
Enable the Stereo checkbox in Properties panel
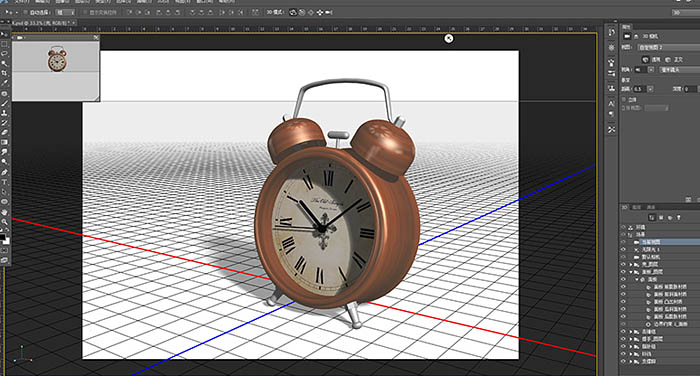pos(624,100)
